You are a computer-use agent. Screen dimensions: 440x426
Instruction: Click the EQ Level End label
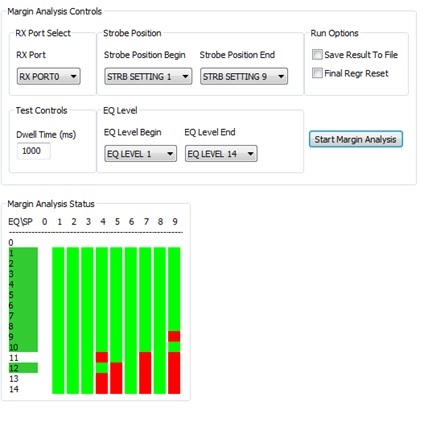point(210,132)
